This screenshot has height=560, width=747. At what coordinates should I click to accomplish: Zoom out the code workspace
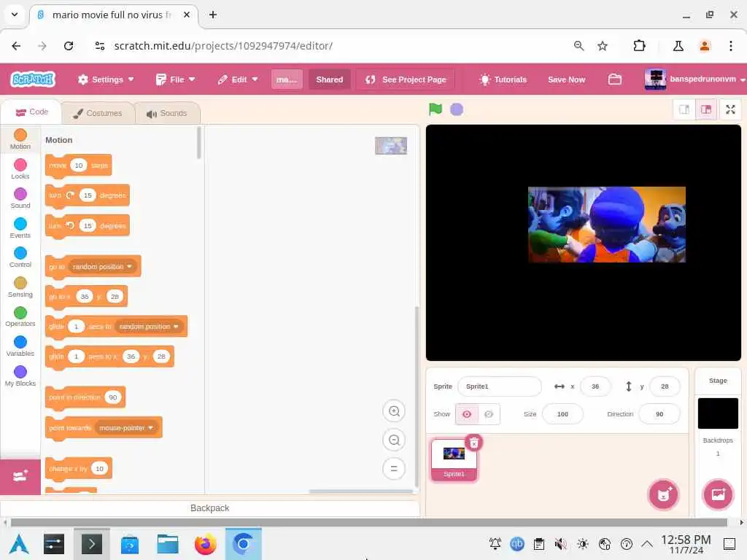pos(394,440)
